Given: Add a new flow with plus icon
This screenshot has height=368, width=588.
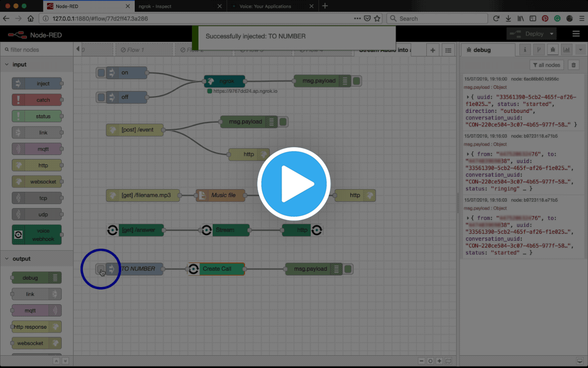Looking at the screenshot, I should click(433, 50).
